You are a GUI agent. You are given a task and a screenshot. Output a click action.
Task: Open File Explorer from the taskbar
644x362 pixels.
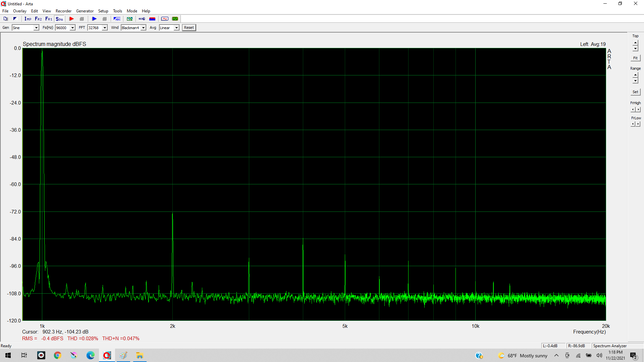(140, 355)
